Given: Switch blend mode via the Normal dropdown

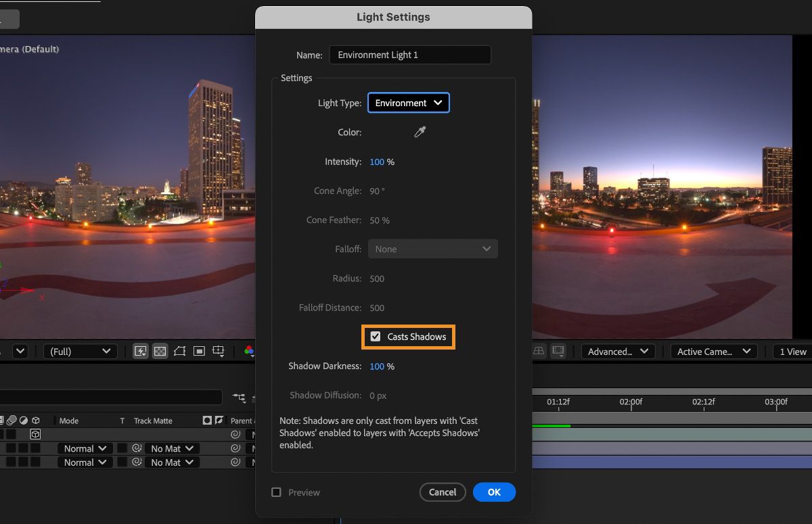Looking at the screenshot, I should pos(84,448).
